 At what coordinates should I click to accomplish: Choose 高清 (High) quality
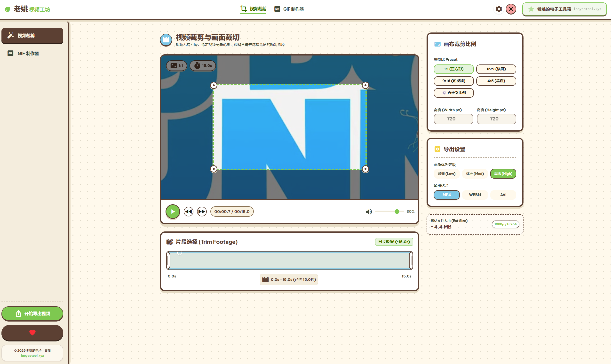click(x=503, y=174)
